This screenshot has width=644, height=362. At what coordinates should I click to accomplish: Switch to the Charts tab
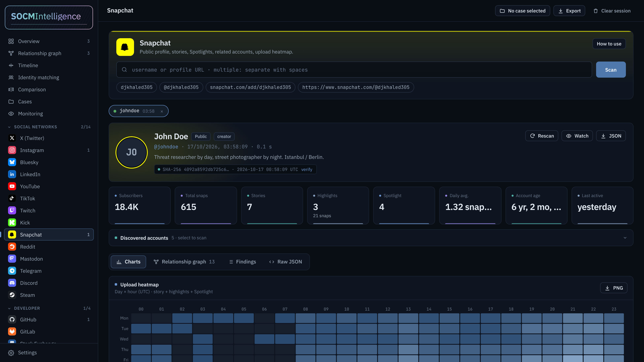pyautogui.click(x=129, y=262)
